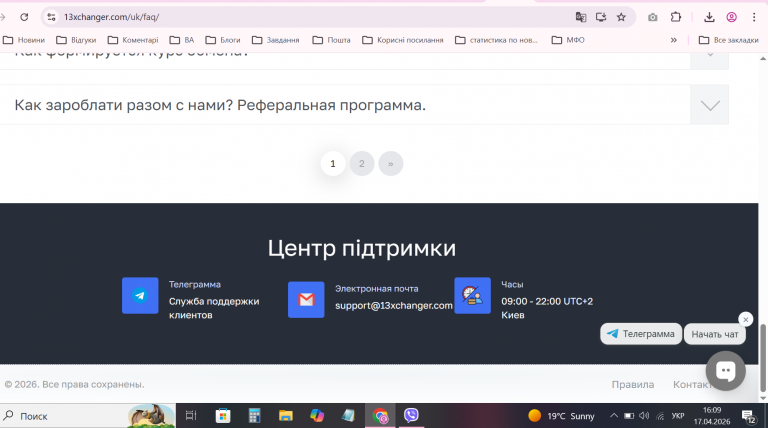Bookmark this page with the star icon
The height and width of the screenshot is (428, 768).
click(x=621, y=17)
